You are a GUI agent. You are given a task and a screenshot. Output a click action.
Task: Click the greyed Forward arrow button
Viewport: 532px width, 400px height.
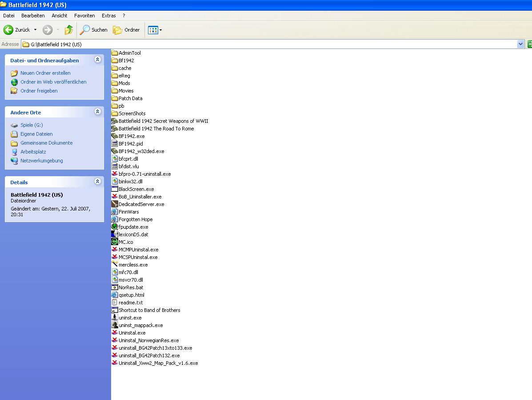pyautogui.click(x=48, y=30)
